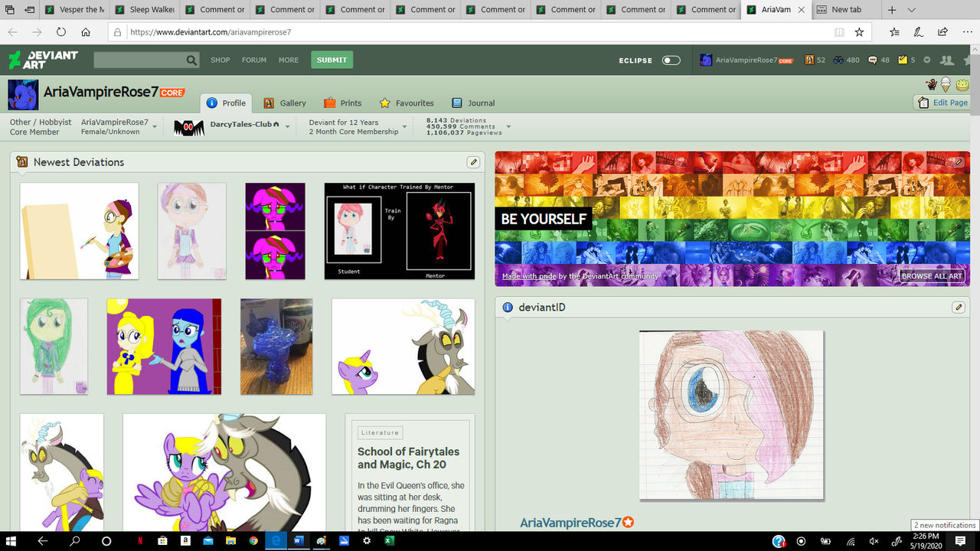
Task: Click the Share icon in browser toolbar
Action: pyautogui.click(x=942, y=32)
